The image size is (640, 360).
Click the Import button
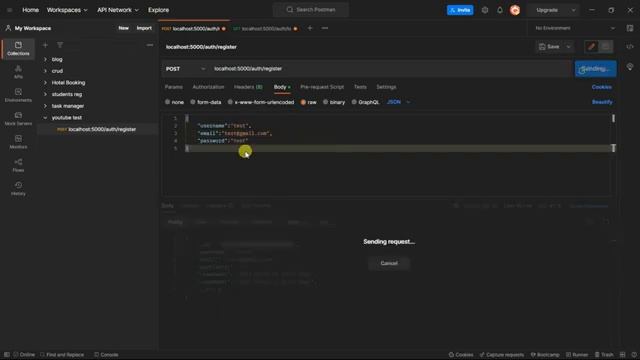(144, 28)
